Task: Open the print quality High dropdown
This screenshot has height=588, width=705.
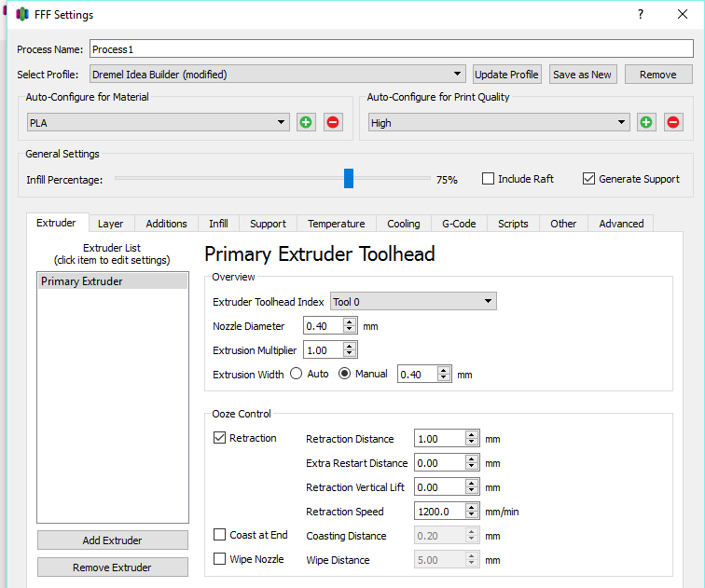Action: (500, 122)
